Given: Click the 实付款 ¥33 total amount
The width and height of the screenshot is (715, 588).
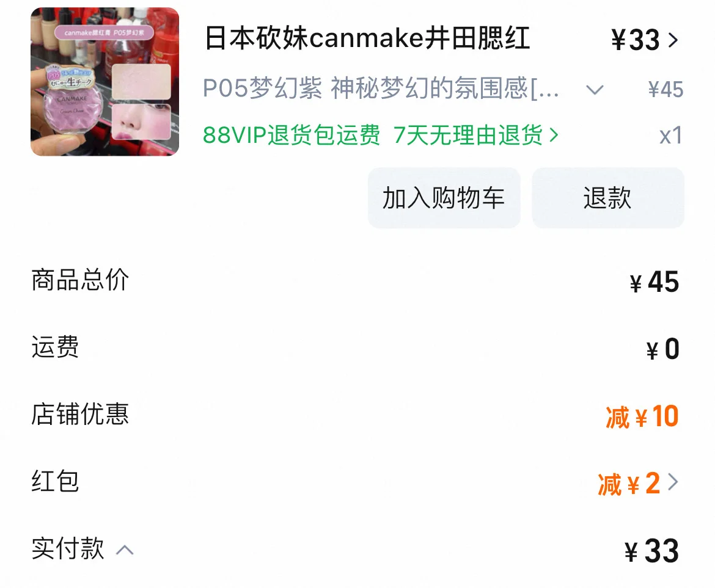Looking at the screenshot, I should pos(651,551).
